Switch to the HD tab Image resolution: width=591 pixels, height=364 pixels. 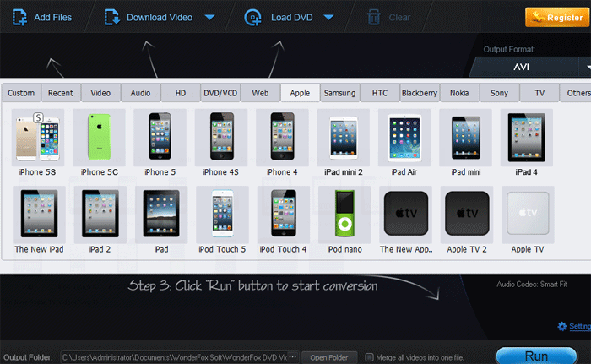pyautogui.click(x=181, y=93)
